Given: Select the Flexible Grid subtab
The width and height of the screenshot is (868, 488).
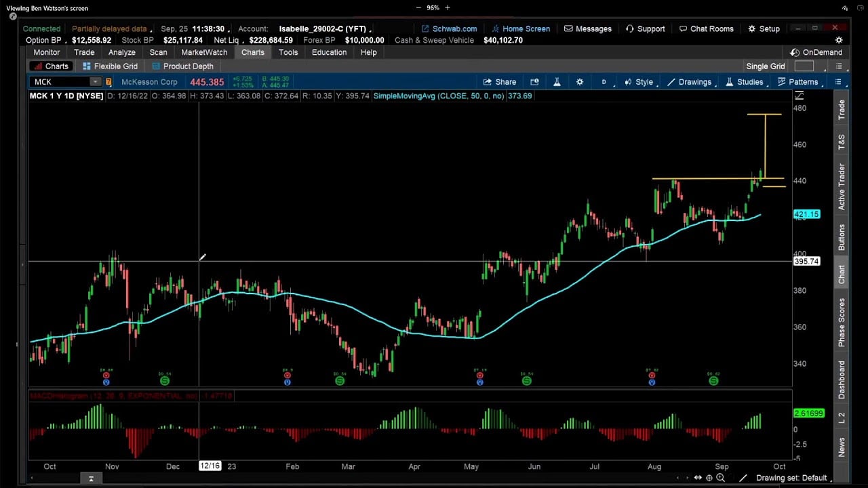Looking at the screenshot, I should pos(110,66).
